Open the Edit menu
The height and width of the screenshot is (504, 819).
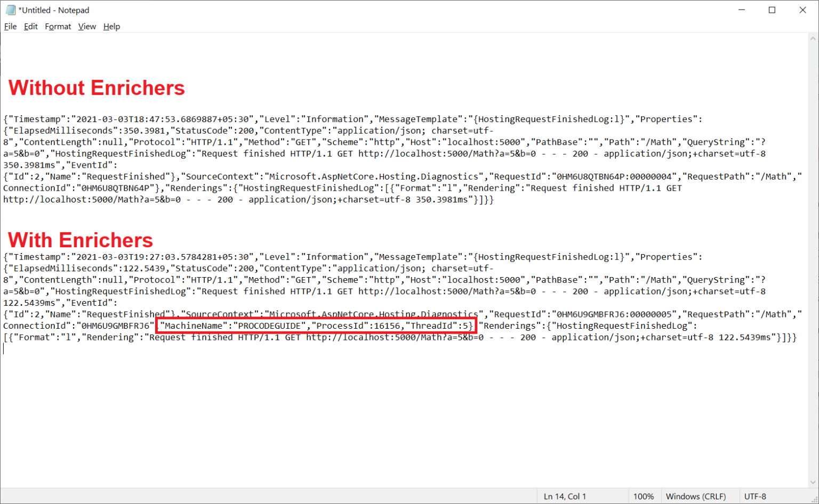[30, 27]
